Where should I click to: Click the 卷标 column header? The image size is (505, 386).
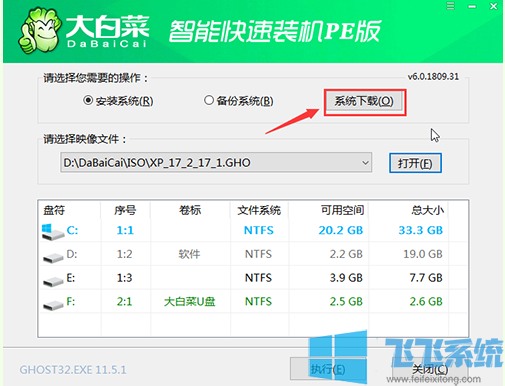pyautogui.click(x=190, y=210)
